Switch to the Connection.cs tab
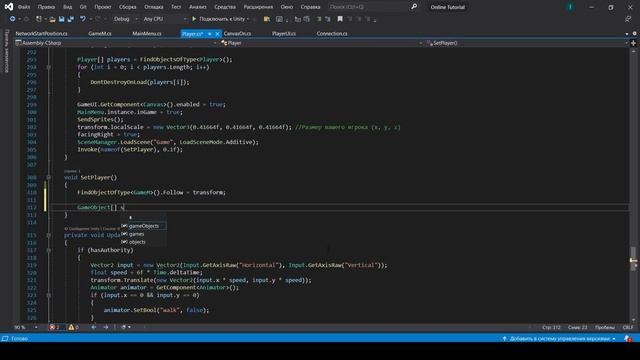The image size is (640, 360). (332, 34)
